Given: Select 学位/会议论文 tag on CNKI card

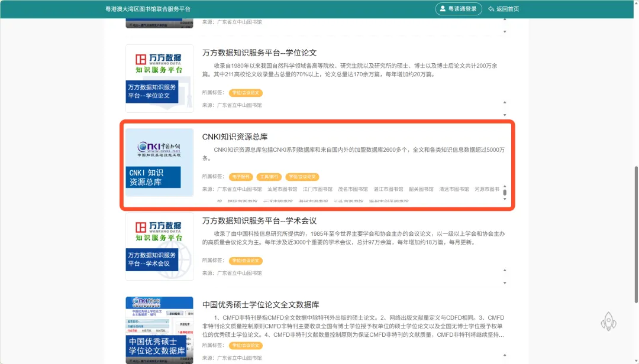Looking at the screenshot, I should [302, 177].
